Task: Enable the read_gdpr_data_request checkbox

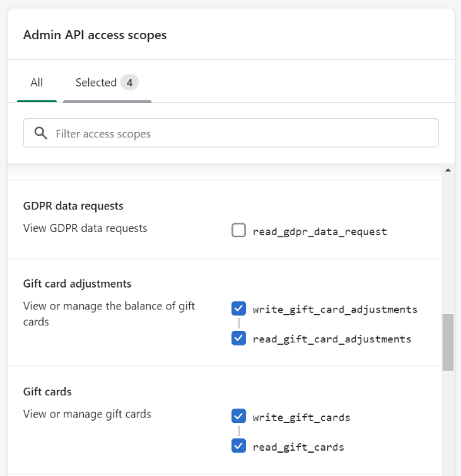Action: [x=238, y=230]
